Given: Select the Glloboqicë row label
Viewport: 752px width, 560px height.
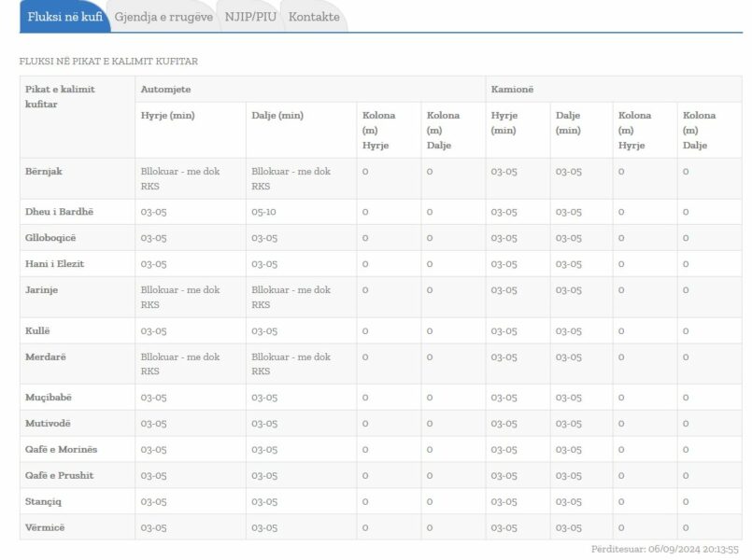Looking at the screenshot, I should (50, 238).
